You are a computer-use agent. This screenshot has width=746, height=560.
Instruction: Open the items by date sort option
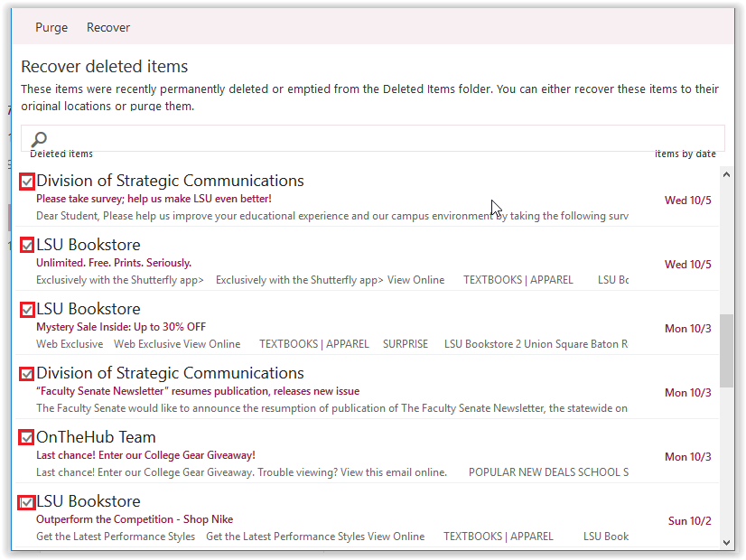click(685, 154)
